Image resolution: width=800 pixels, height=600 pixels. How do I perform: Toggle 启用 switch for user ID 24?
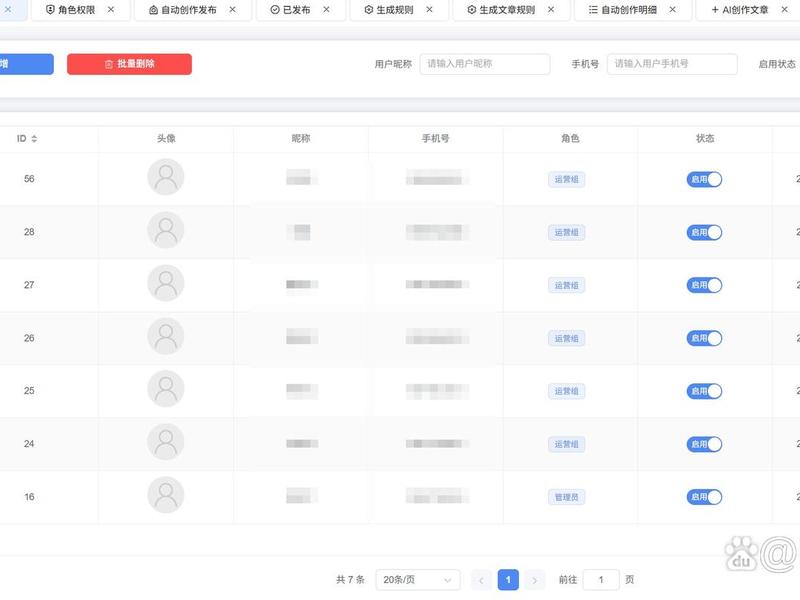pyautogui.click(x=704, y=444)
